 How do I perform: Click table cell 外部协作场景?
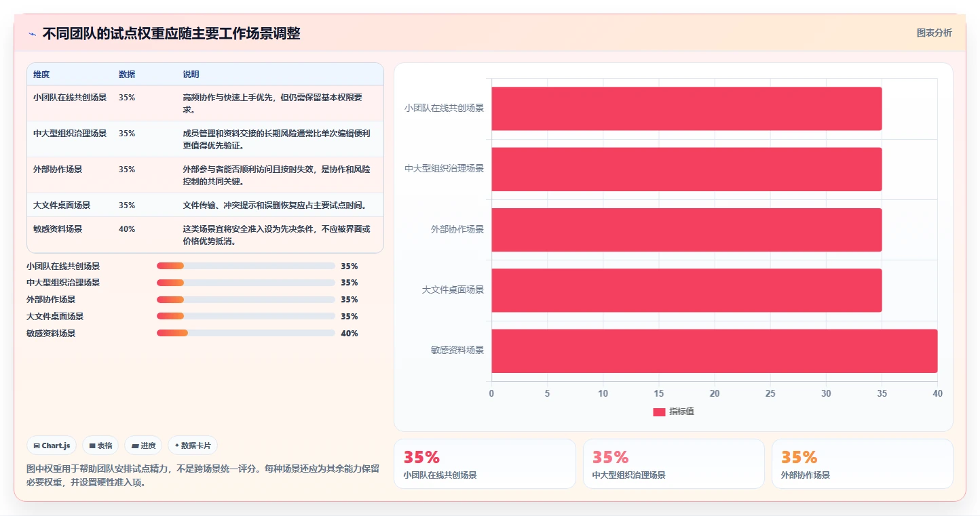pos(58,170)
